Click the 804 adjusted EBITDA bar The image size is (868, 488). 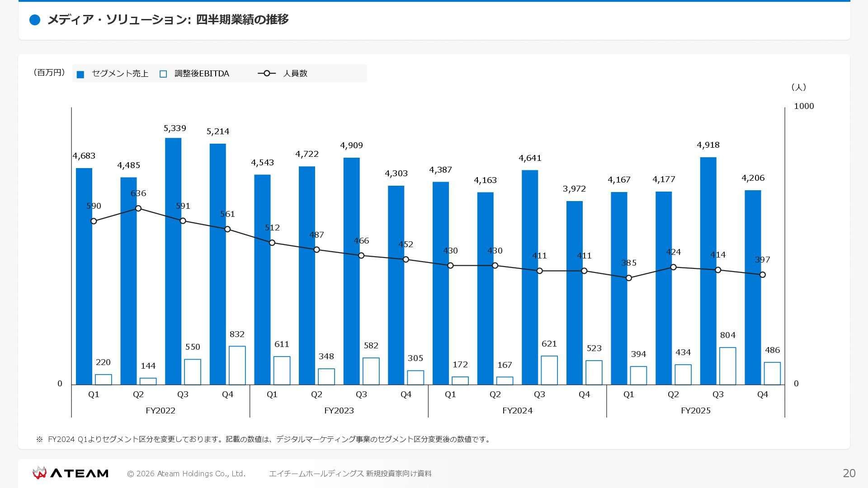pos(727,366)
